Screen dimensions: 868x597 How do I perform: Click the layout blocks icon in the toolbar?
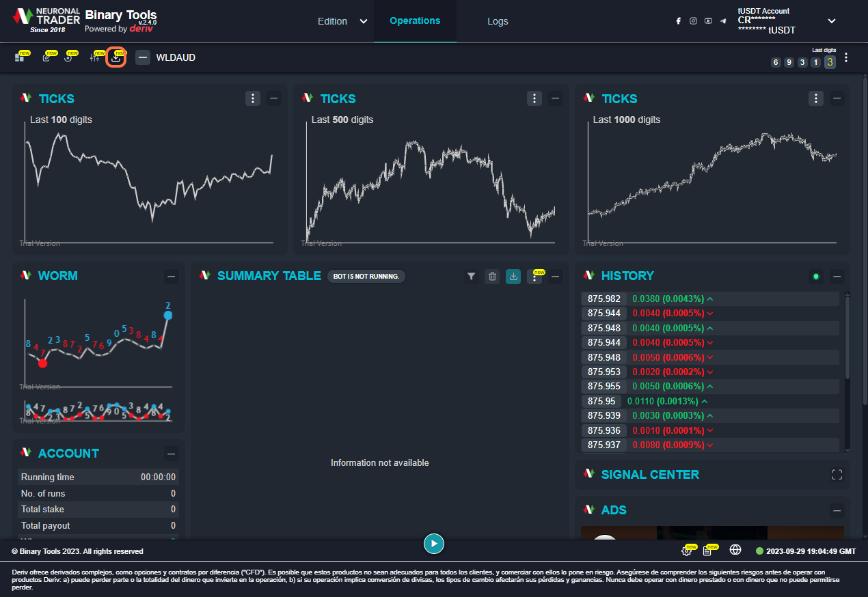coord(20,57)
